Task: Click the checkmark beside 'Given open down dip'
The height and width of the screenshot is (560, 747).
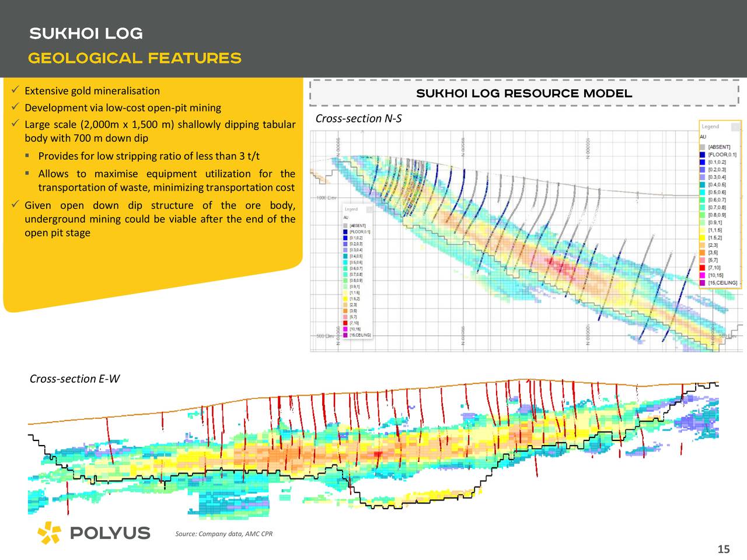Action: [x=15, y=205]
